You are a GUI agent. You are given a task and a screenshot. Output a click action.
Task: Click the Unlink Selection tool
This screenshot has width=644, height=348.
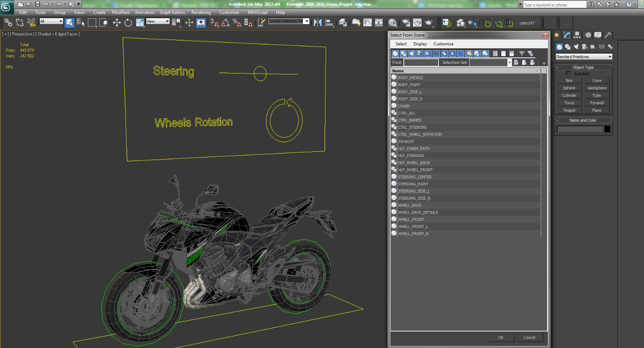(x=20, y=22)
